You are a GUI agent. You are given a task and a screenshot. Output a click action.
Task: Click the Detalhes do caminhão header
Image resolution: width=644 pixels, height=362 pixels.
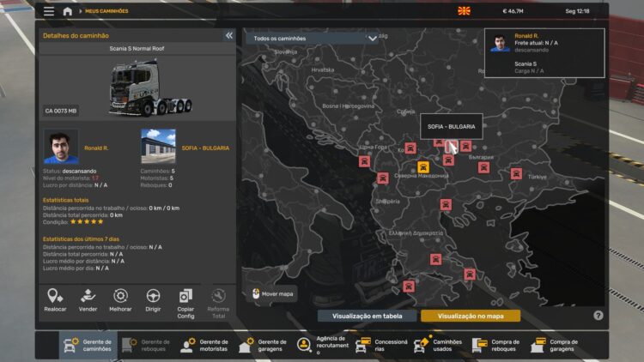pos(76,36)
